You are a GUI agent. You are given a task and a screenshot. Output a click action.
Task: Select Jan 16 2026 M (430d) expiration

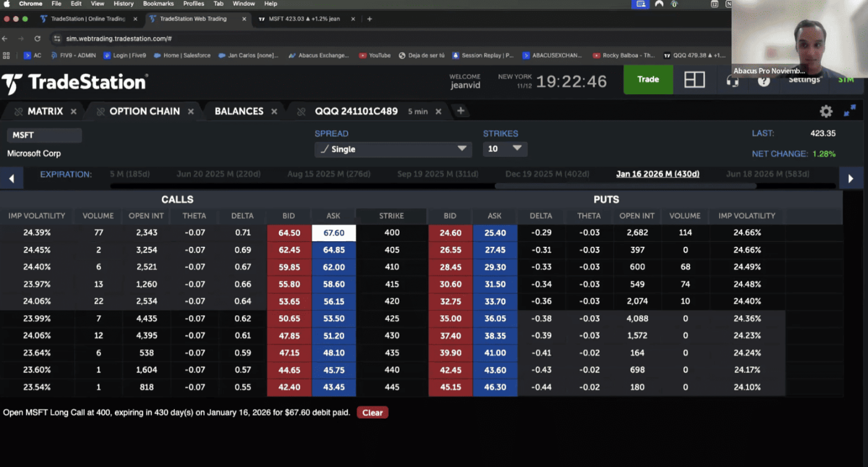pyautogui.click(x=658, y=174)
